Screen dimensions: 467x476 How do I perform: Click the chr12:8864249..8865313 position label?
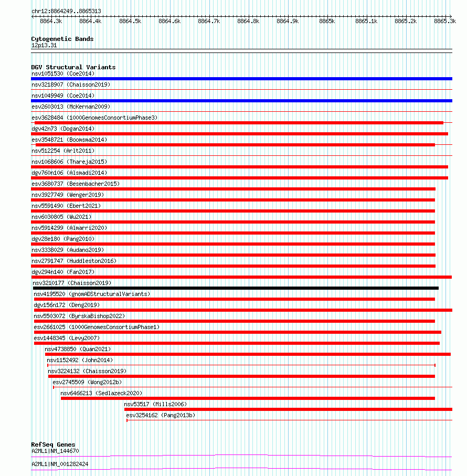pos(67,11)
